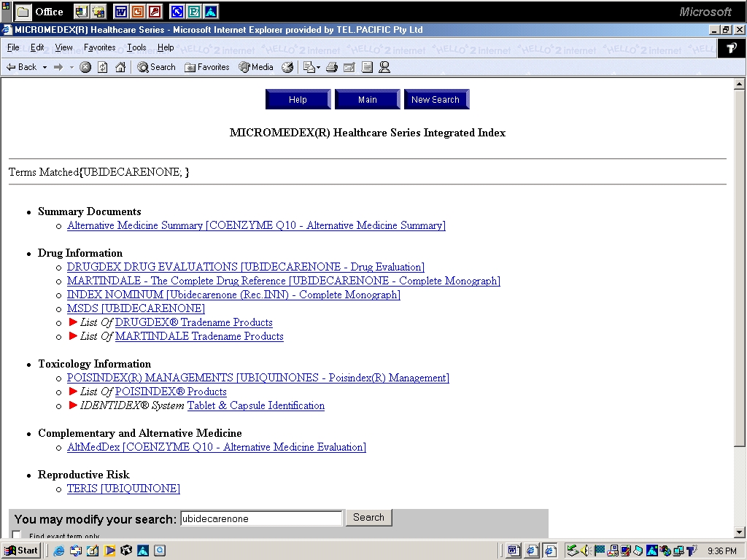Screen dimensions: 747x560
Task: Open MARTINDALE Tradename Products list
Action: [199, 336]
